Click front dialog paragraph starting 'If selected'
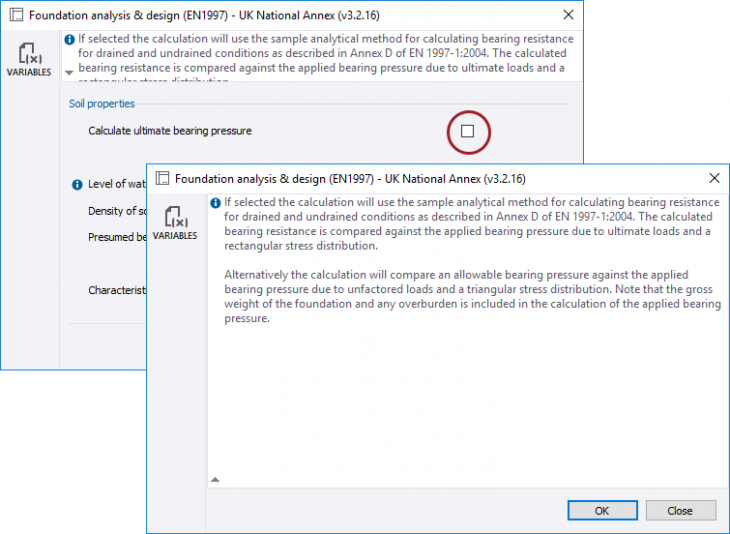Screen dimensions: 730x534 click(472, 224)
